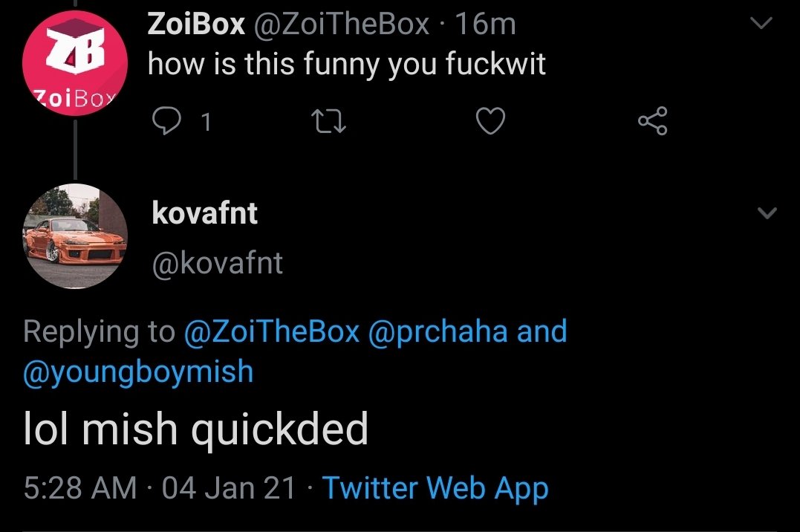Open the 5:28 AM · 04 Jan 21 timestamp
Screen dimensions: 800x532
(160, 488)
